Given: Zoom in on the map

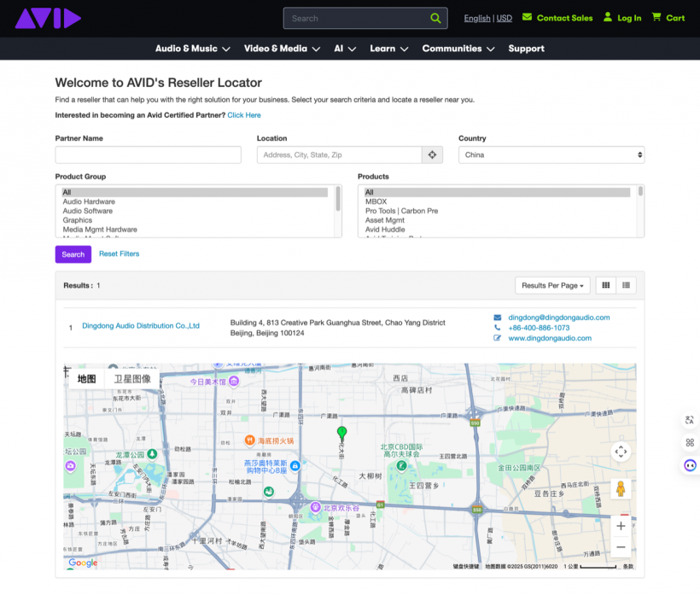Looking at the screenshot, I should [x=621, y=526].
